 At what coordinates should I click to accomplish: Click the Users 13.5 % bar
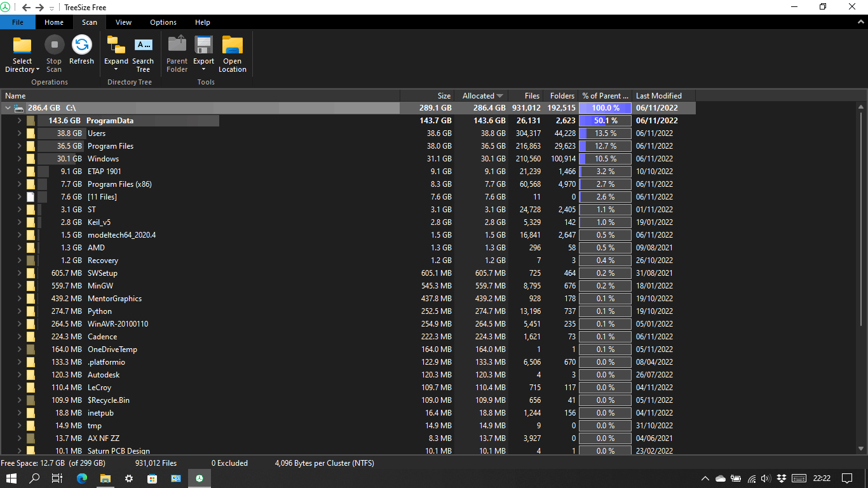click(x=605, y=133)
